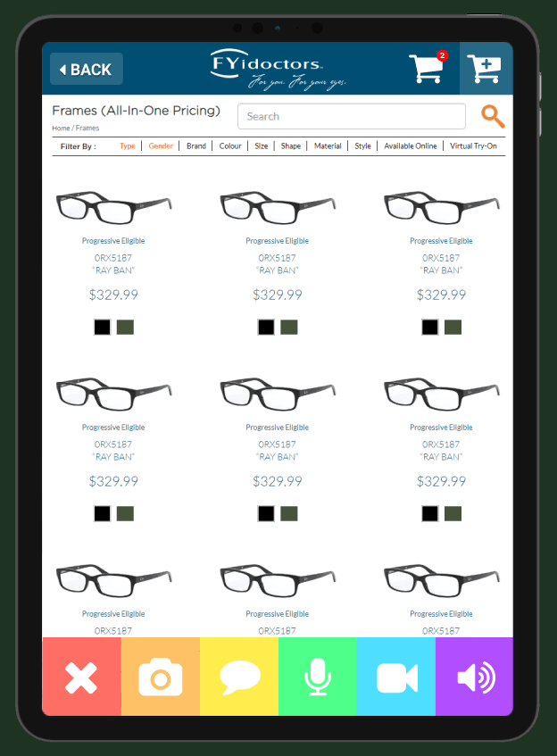Open first row right glasses image
Screen dimensions: 557x756
(442, 208)
